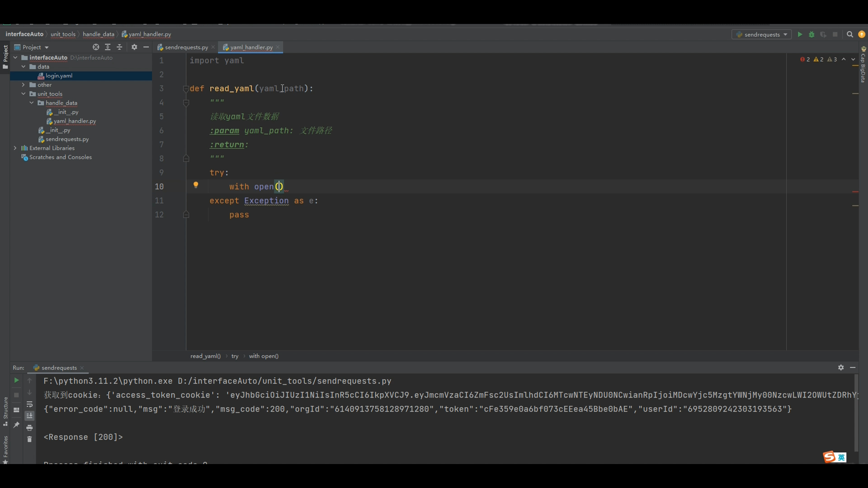Pin the Run tab
This screenshot has width=868, height=488.
(16, 425)
